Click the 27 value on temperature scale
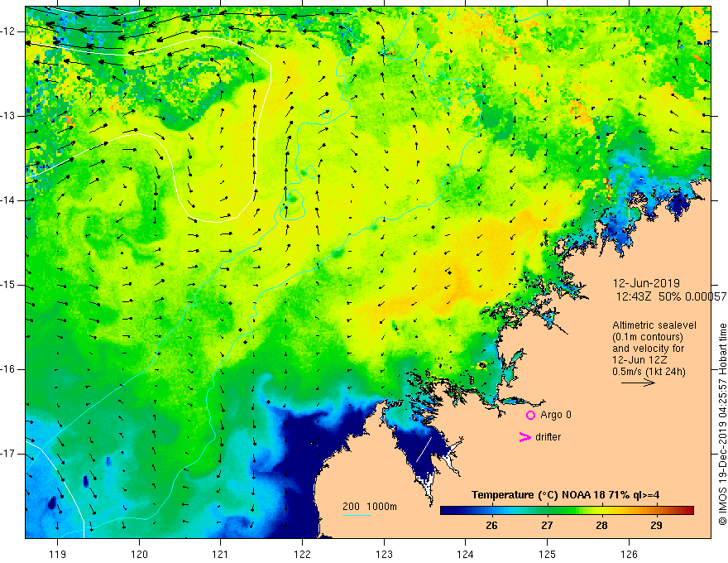Image resolution: width=728 pixels, height=563 pixels. point(547,526)
